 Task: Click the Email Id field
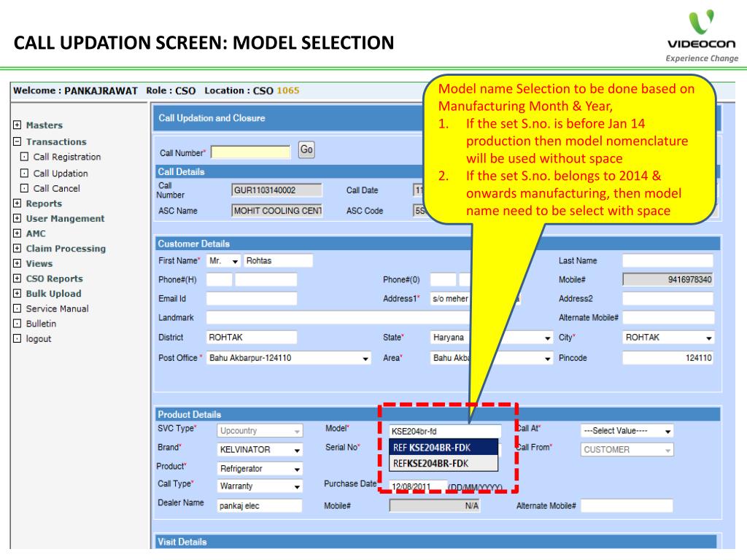(252, 298)
